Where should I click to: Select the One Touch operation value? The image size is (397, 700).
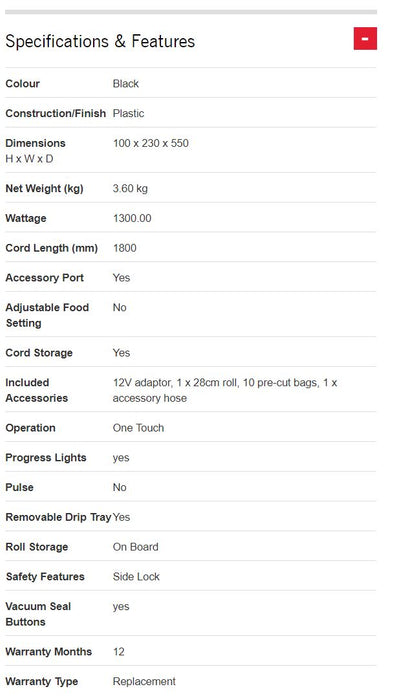138,428
